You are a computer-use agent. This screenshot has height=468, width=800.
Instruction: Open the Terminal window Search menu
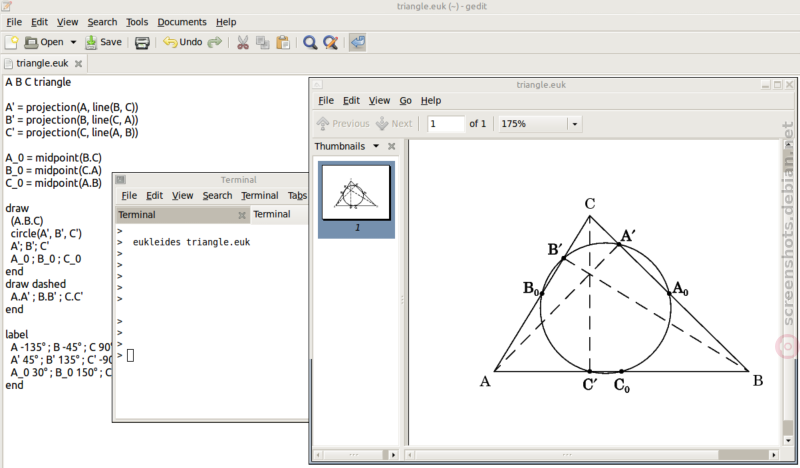point(217,195)
